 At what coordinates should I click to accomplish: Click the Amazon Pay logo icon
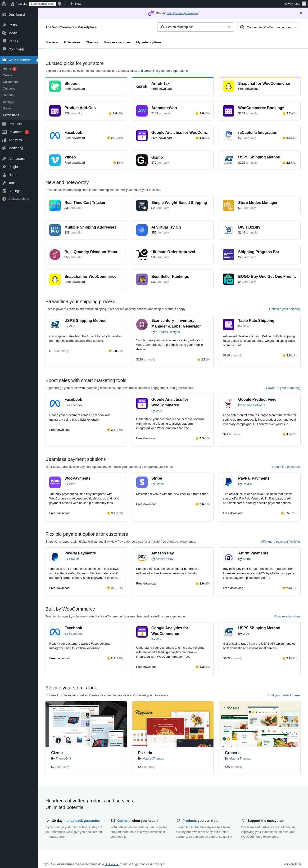[x=141, y=557]
